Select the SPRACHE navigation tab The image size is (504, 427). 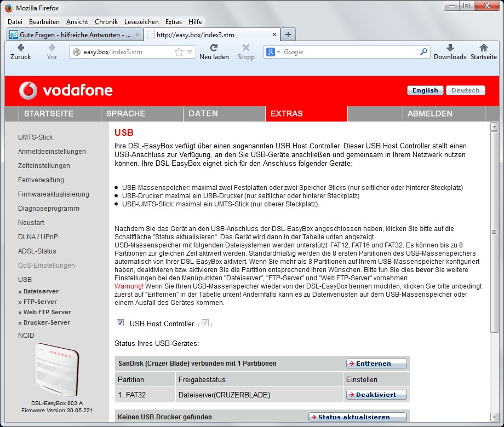(142, 114)
